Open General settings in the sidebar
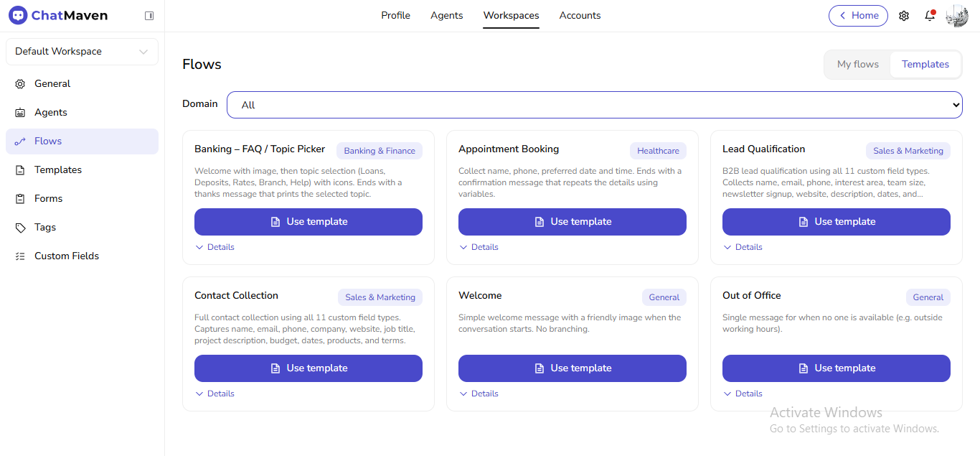 point(21,83)
